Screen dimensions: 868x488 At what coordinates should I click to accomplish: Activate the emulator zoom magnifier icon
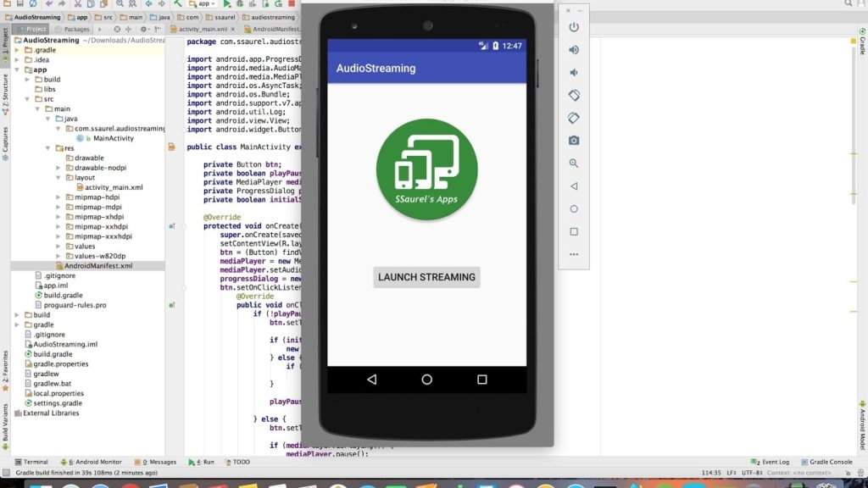coord(574,164)
